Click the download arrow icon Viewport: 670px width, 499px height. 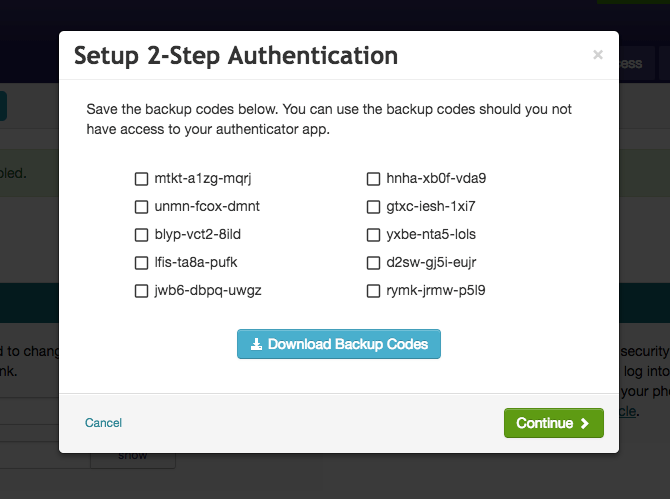click(256, 344)
